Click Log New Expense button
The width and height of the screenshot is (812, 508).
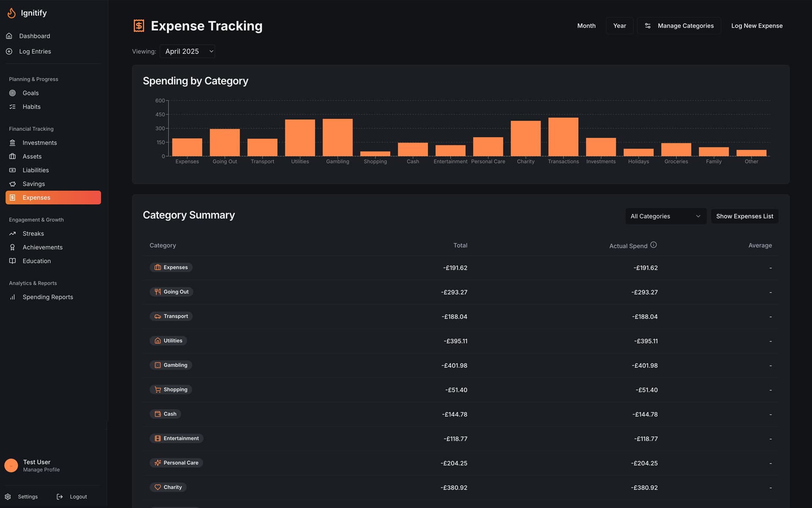click(757, 26)
